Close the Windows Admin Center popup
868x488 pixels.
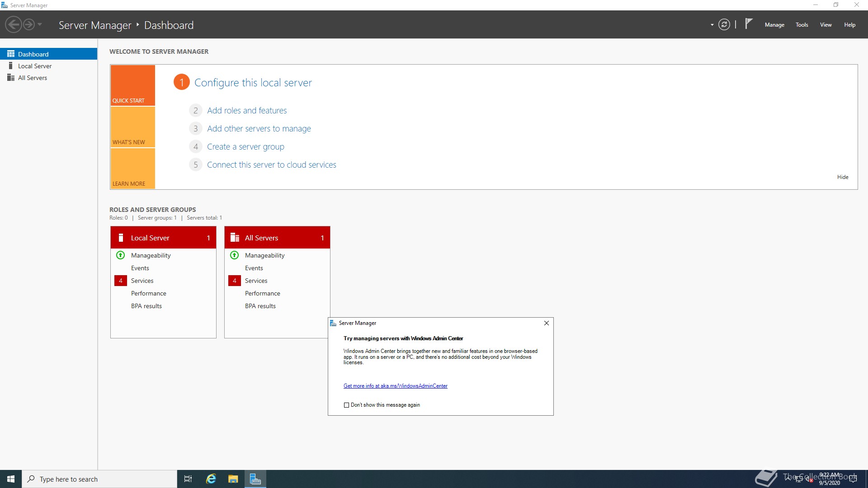coord(547,323)
